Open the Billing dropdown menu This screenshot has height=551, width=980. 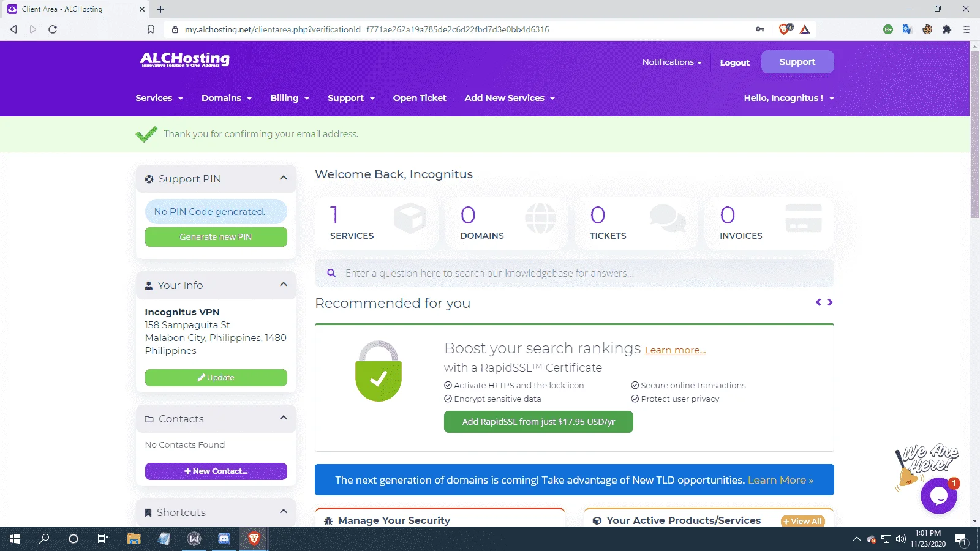click(x=290, y=98)
